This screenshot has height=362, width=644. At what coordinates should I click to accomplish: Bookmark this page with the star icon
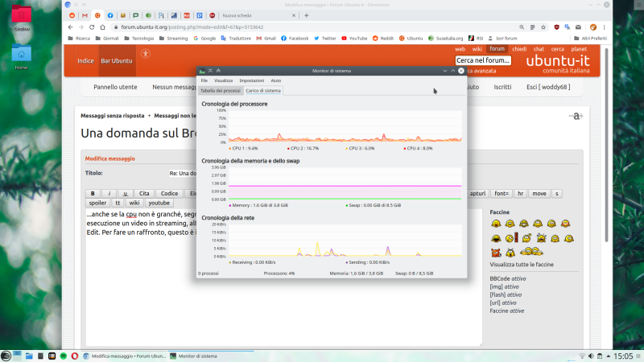tap(543, 27)
